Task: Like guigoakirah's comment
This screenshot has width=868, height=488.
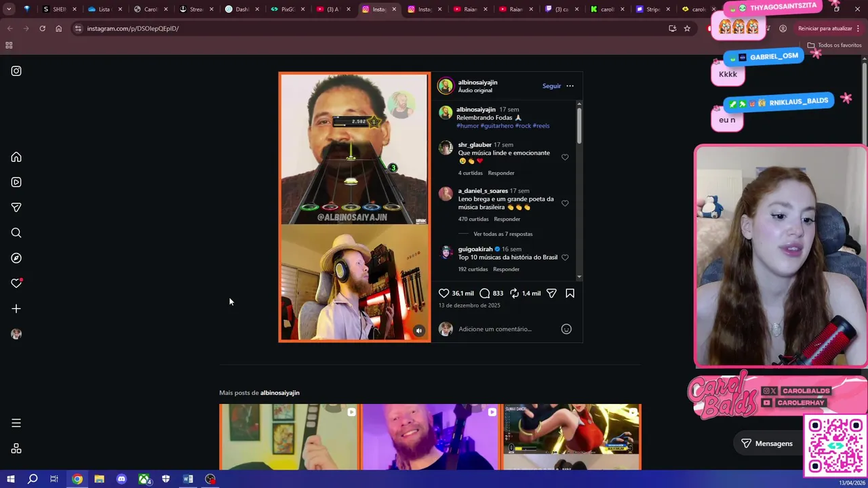Action: point(565,258)
